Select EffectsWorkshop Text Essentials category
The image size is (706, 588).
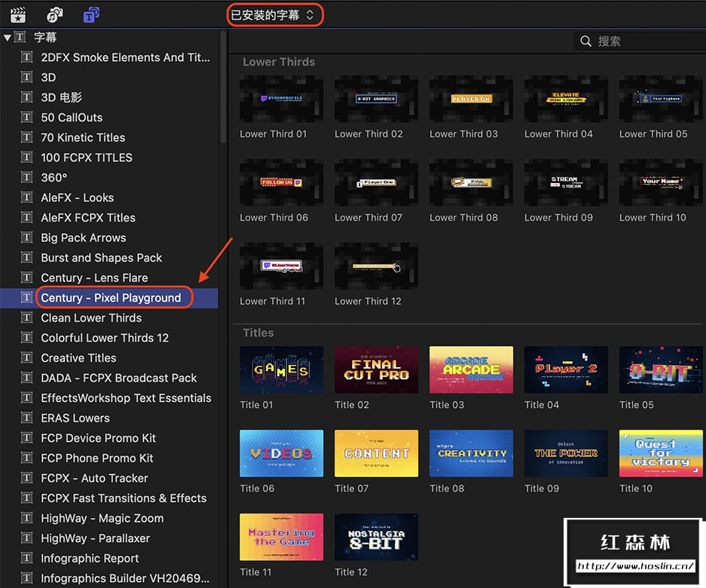pos(109,398)
